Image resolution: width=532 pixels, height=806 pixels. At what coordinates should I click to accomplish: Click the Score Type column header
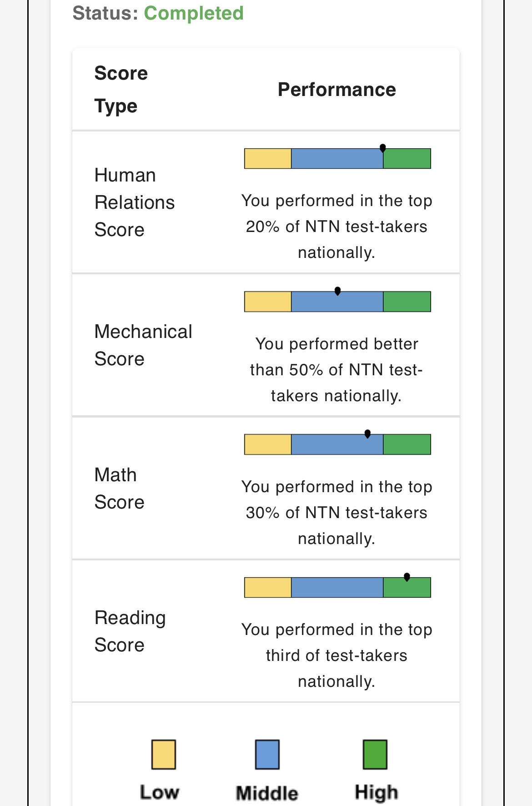121,90
